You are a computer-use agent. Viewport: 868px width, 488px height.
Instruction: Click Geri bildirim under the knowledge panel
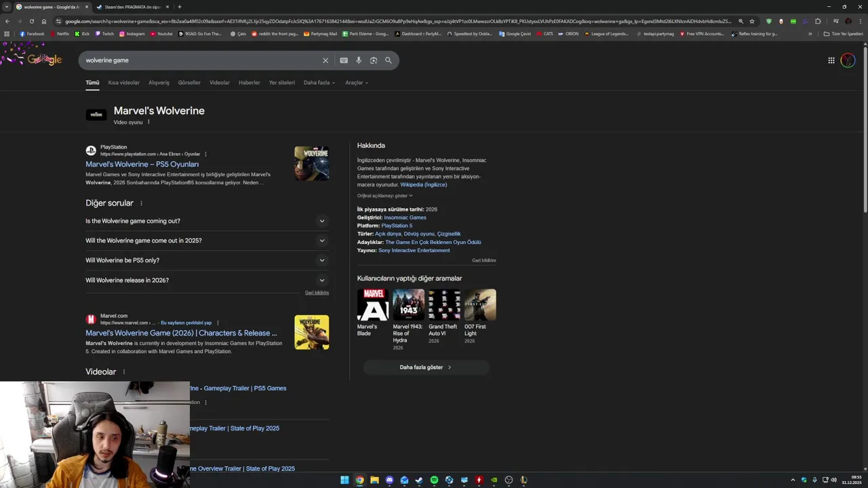pos(484,260)
